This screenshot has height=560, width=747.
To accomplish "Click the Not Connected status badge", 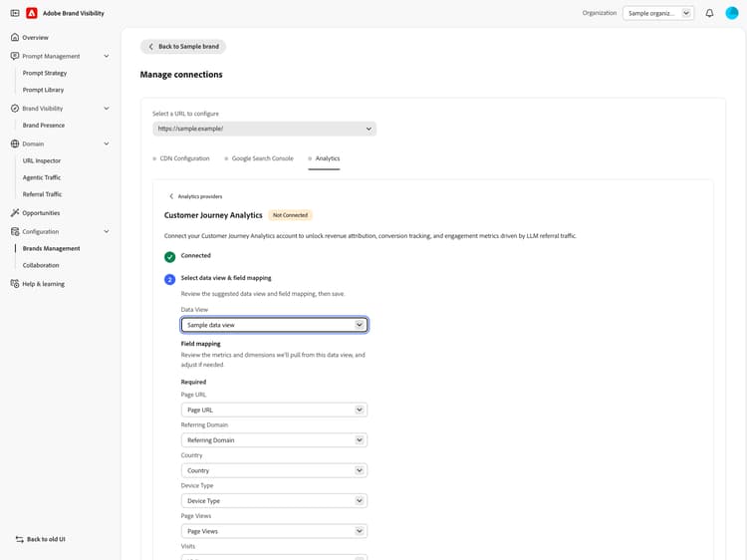I will coord(290,215).
